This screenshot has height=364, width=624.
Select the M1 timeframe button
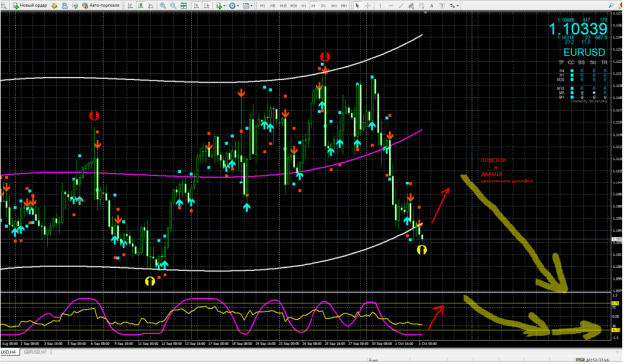tap(262, 6)
